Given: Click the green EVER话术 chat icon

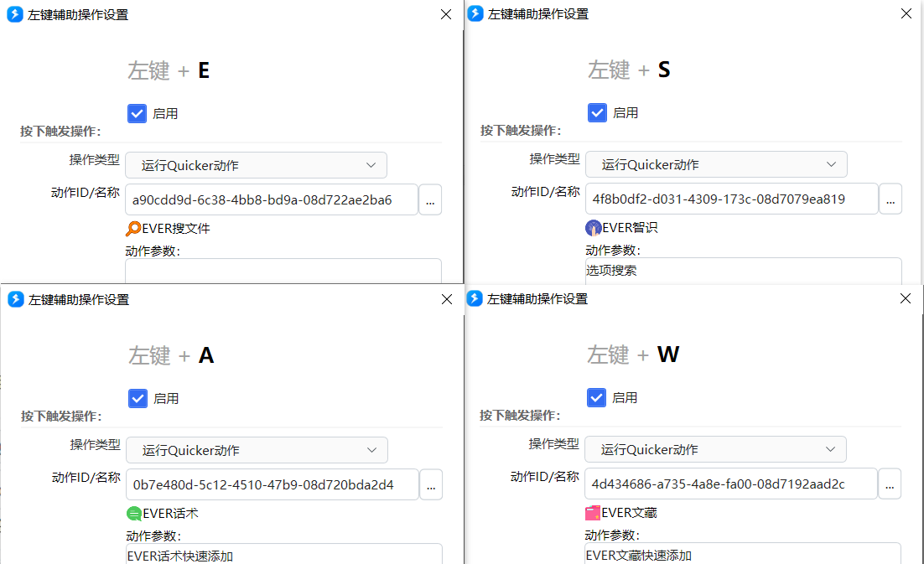Looking at the screenshot, I should (x=134, y=514).
